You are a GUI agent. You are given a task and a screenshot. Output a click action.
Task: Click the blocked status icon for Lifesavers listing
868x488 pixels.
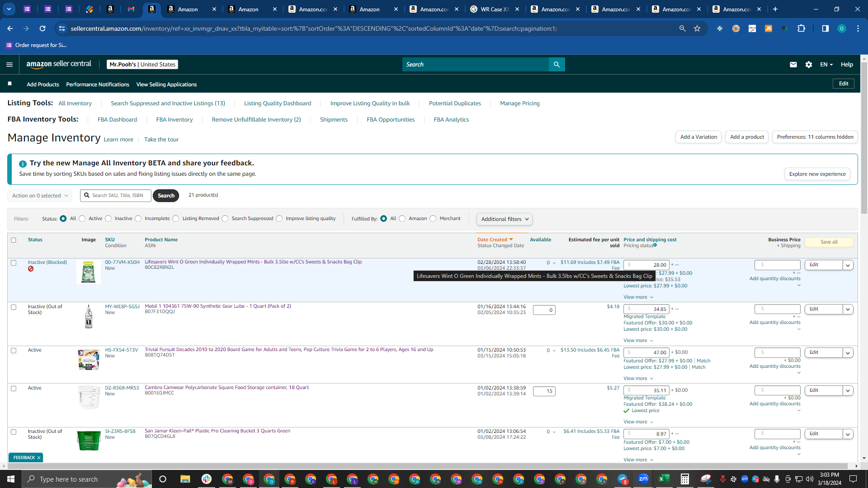31,269
